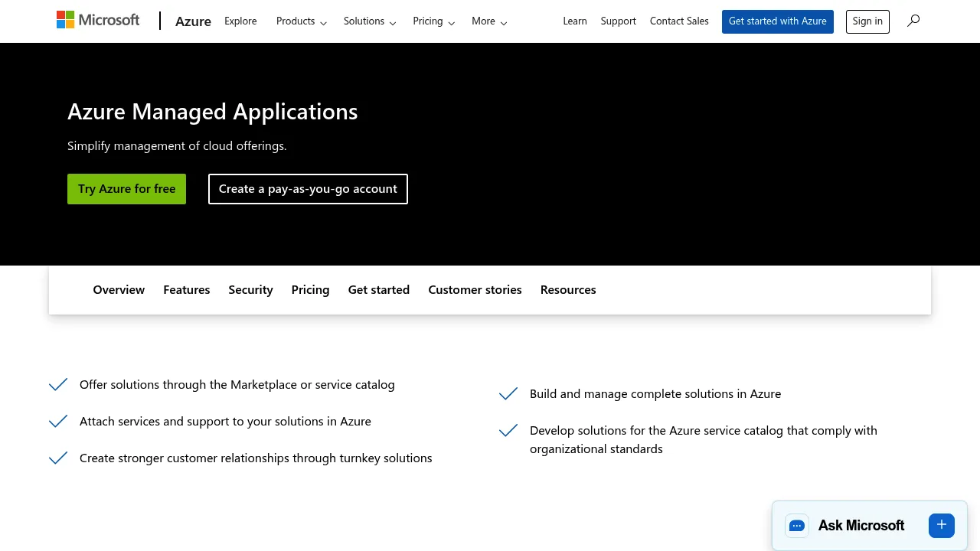Expand the Products dropdown menu
Image resolution: width=980 pixels, height=551 pixels.
[302, 21]
